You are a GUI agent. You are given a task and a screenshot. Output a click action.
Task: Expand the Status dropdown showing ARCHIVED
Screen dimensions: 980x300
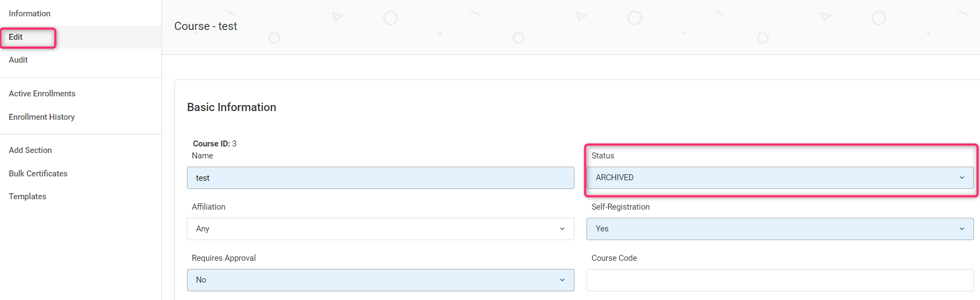tap(779, 177)
